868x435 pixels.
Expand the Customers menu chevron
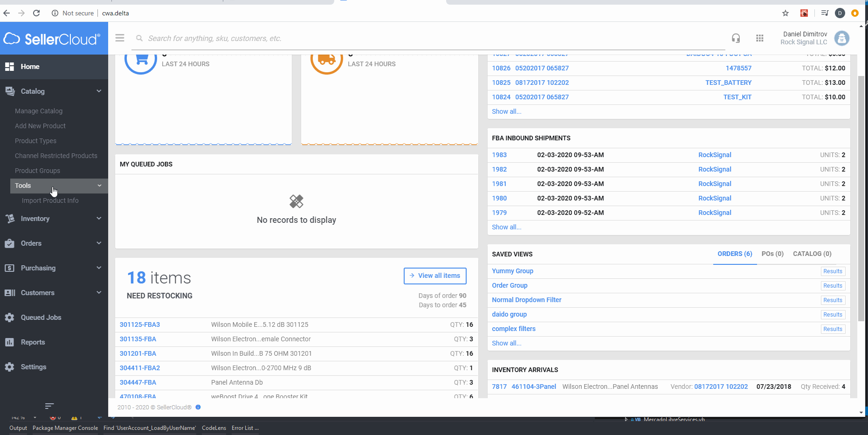coord(99,292)
